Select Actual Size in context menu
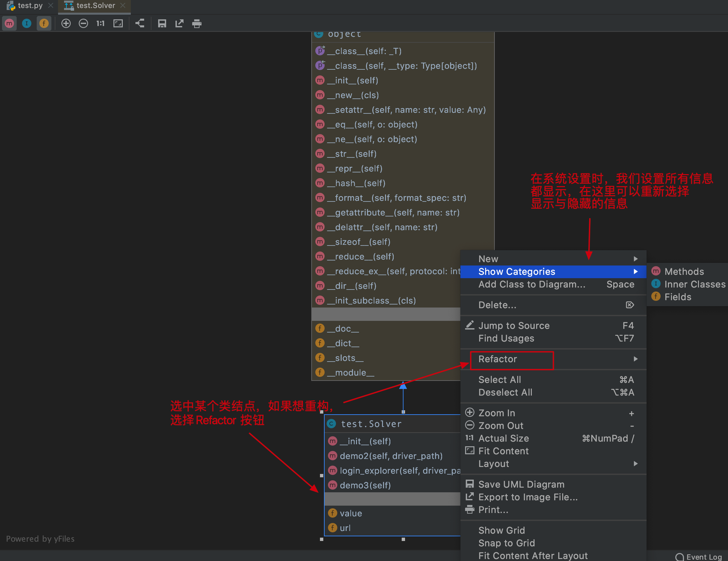728x561 pixels. 553,438
